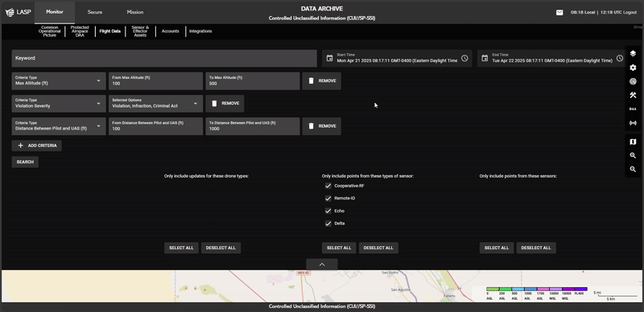The width and height of the screenshot is (644, 312).
Task: Zoom out using the magnifier icon
Action: [x=633, y=169]
